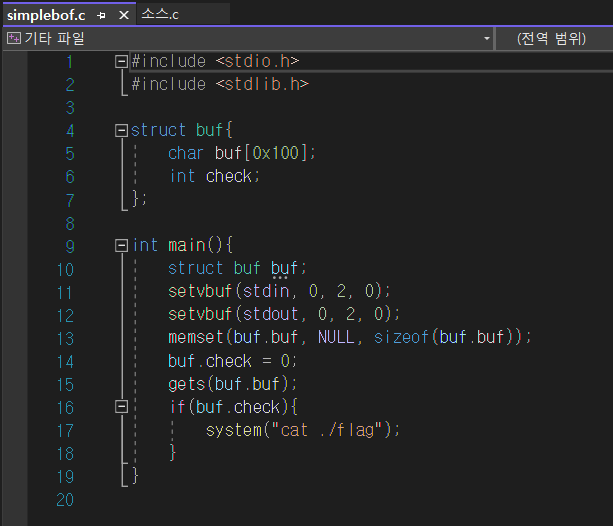Collapse the #include block on line 1
The height and width of the screenshot is (526, 613).
tap(122, 61)
